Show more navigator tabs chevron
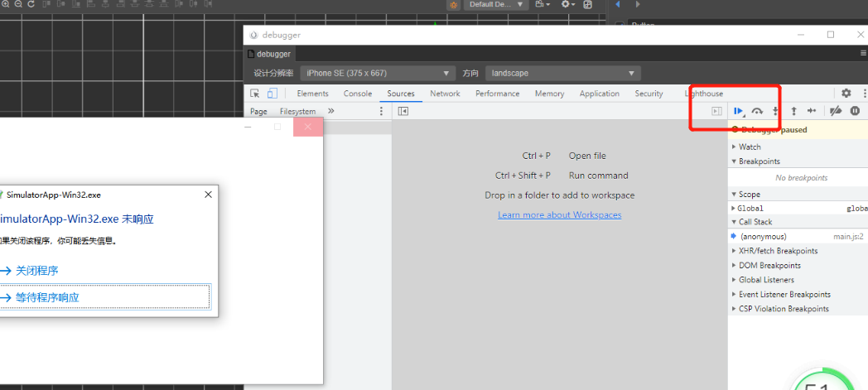Screen dimensions: 868x390 (x=331, y=111)
